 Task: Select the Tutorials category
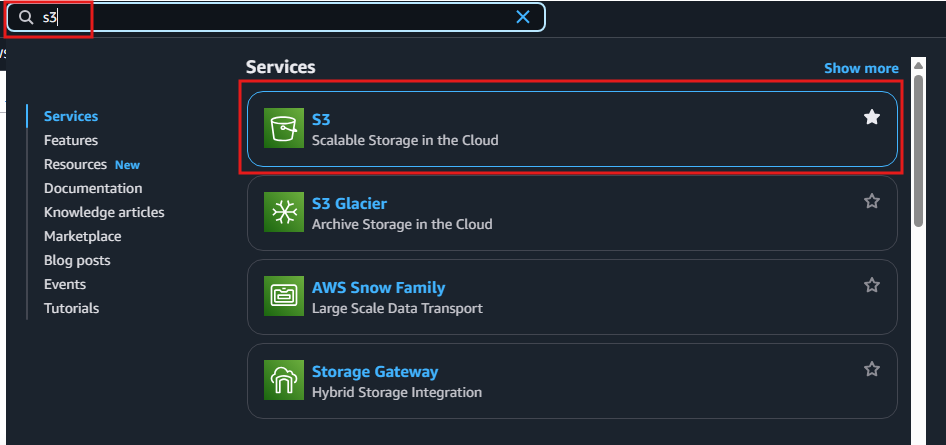(71, 308)
